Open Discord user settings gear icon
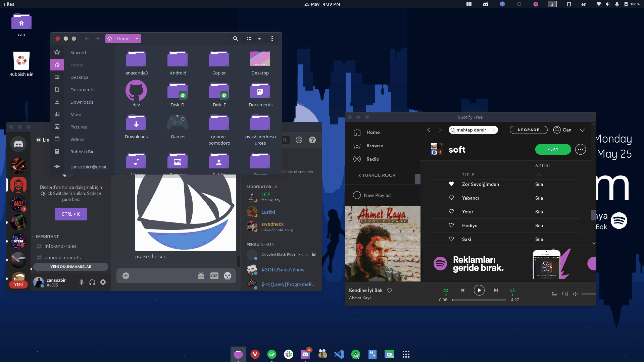Image resolution: width=644 pixels, height=362 pixels. tap(103, 282)
